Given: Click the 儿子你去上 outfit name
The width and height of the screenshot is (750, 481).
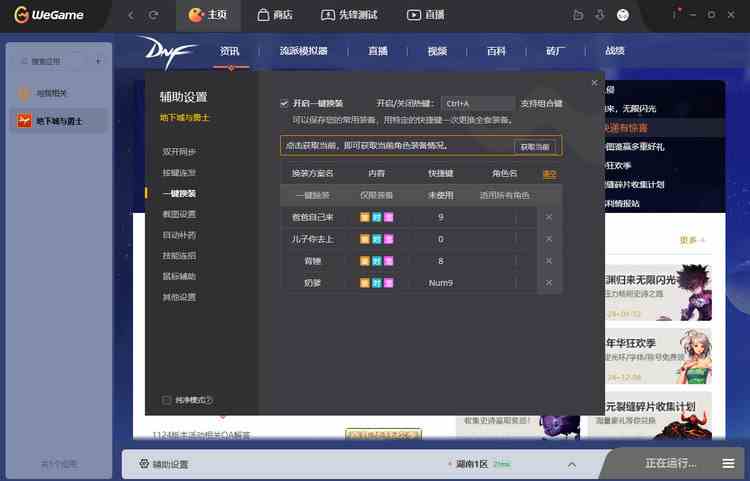Looking at the screenshot, I should [x=312, y=239].
